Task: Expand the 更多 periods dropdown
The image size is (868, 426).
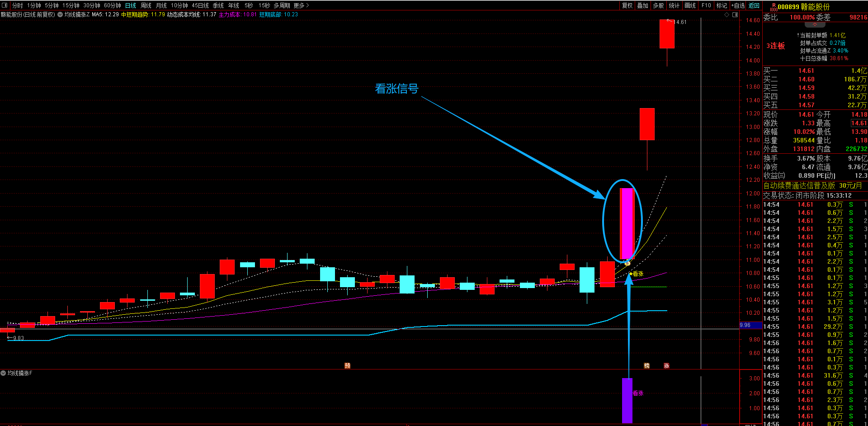Action: tap(301, 5)
